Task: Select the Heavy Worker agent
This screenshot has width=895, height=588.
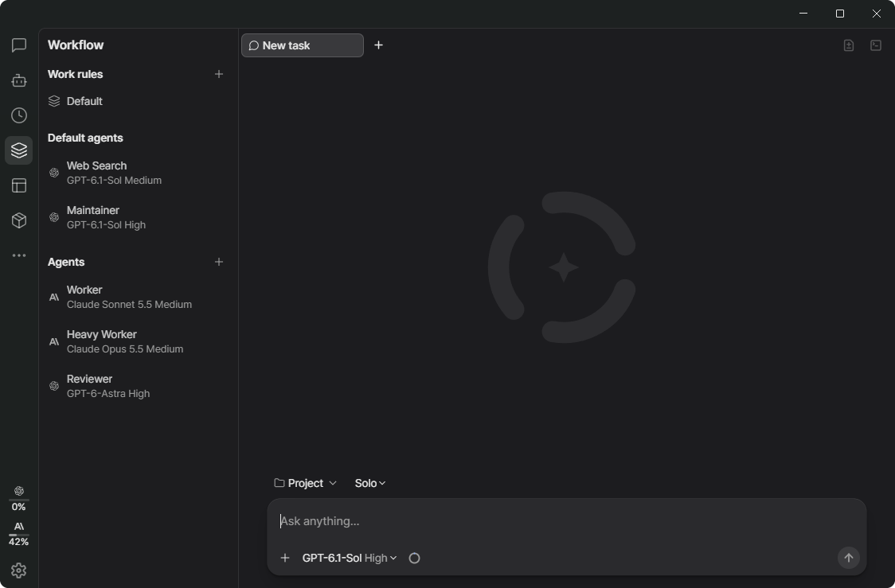Action: pos(138,341)
